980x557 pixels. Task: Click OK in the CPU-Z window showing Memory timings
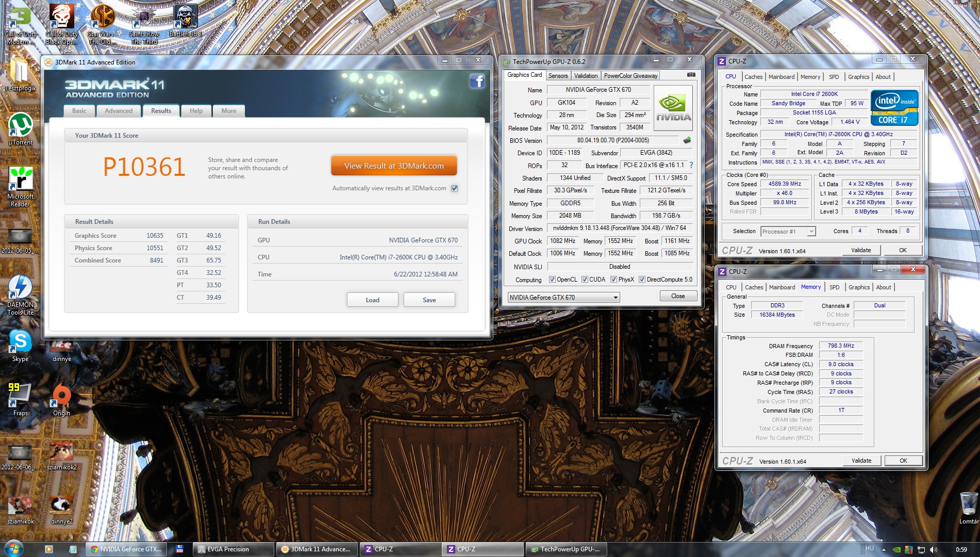click(903, 461)
